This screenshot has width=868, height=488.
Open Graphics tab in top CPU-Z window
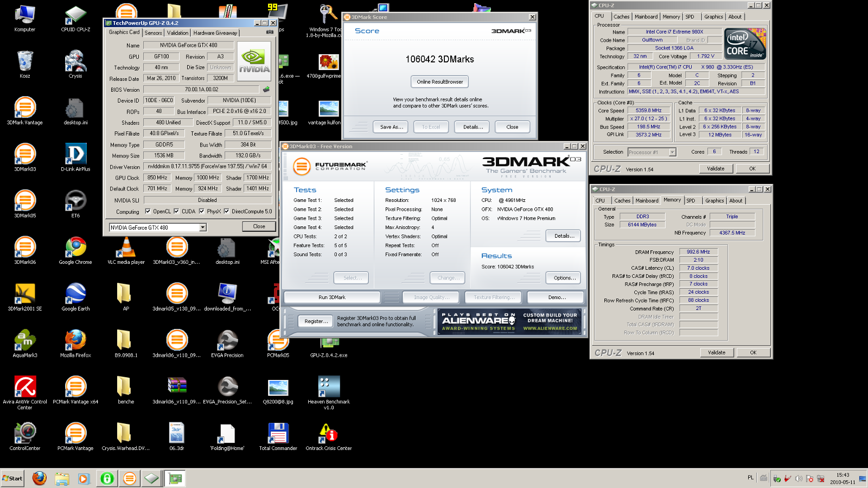point(713,16)
